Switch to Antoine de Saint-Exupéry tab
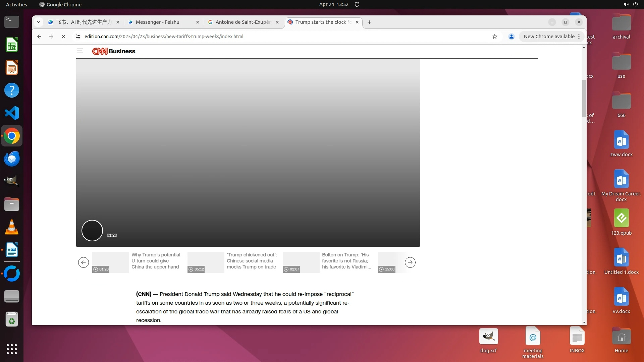This screenshot has width=644, height=362. point(243,22)
